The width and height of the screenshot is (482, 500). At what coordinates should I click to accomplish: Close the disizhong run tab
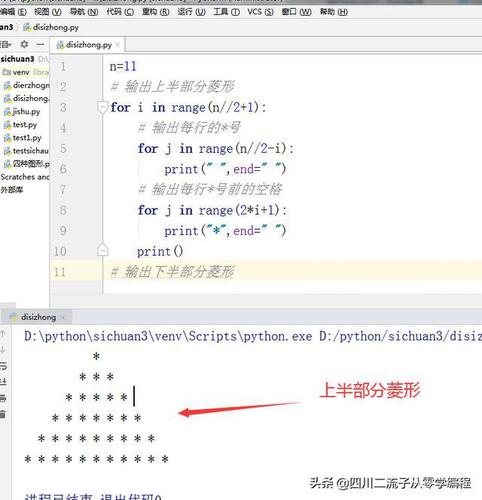coord(63,317)
